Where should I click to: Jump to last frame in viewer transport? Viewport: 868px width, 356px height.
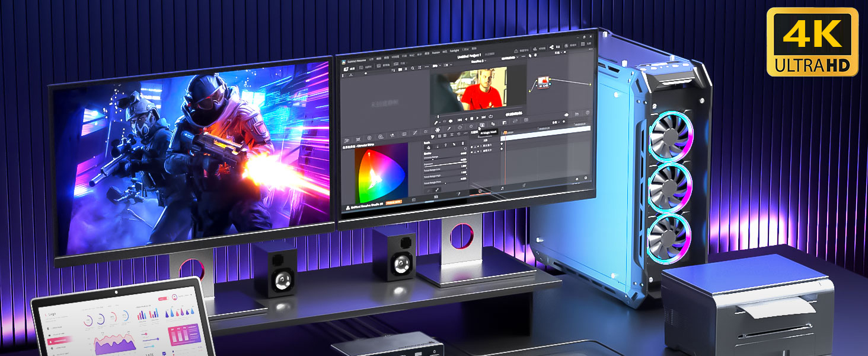click(x=483, y=117)
